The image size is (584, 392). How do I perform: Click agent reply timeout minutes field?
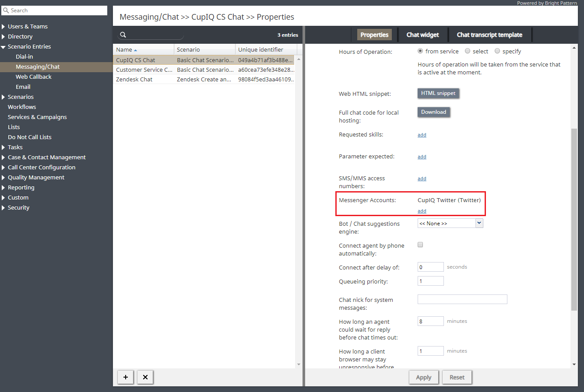pyautogui.click(x=431, y=321)
